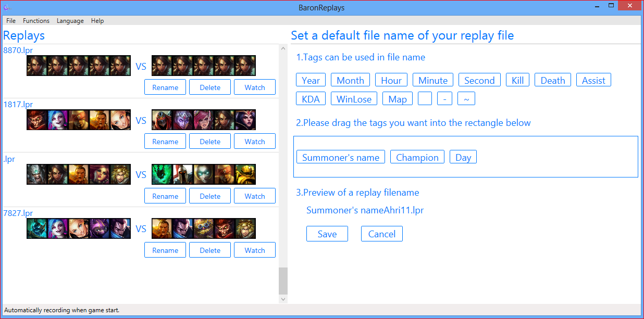Screen dimensions: 644x319
Task: Click preview text 'Summoner's nameAhri11.lpr'
Action: [x=365, y=210]
